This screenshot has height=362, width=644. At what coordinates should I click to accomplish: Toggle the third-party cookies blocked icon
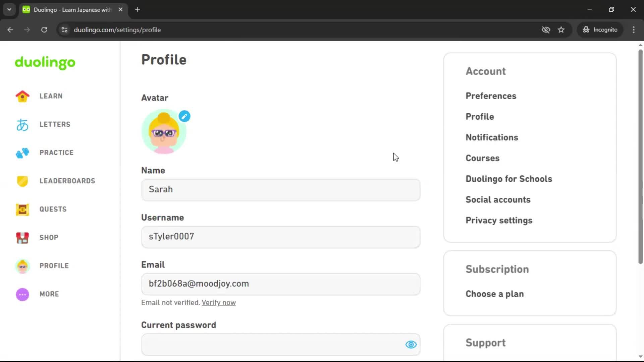tap(546, 30)
